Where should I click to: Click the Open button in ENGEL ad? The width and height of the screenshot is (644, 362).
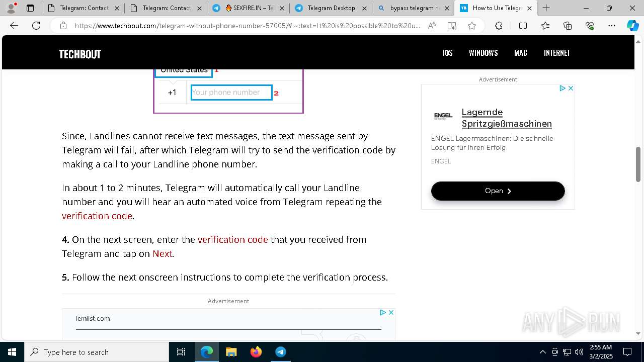(x=498, y=191)
